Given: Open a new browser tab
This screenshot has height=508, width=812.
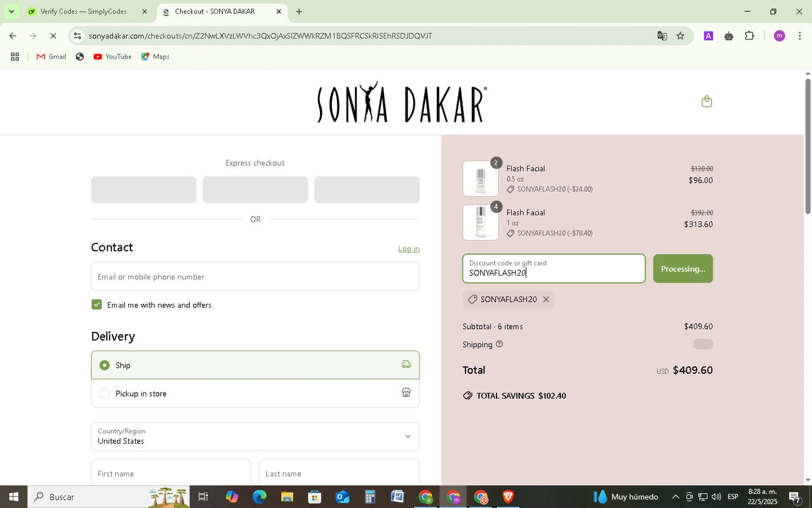Looking at the screenshot, I should coord(299,11).
